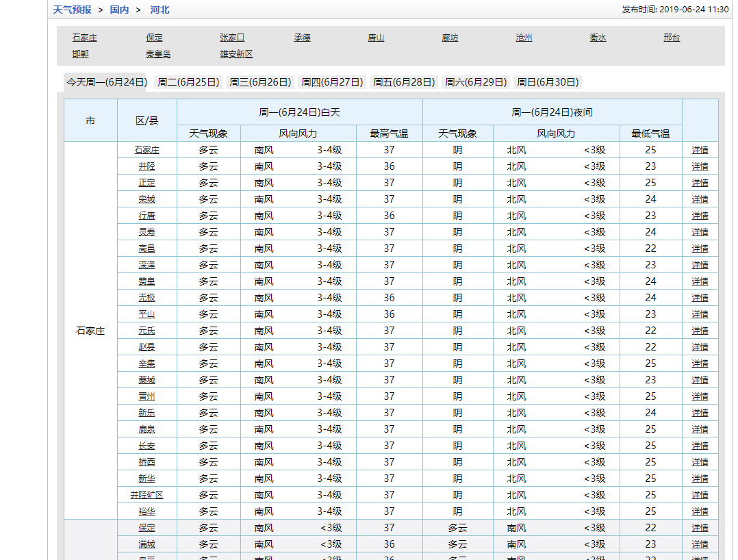Select 廊坊 city link
738x560 pixels.
coord(450,38)
